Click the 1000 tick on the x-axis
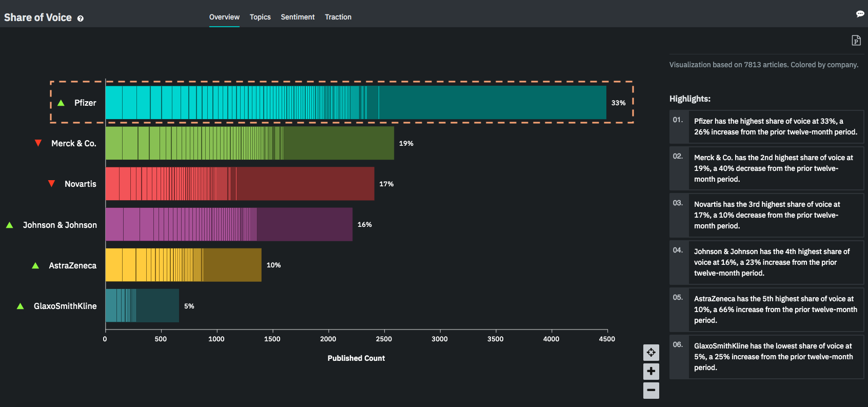This screenshot has height=407, width=868. (x=216, y=339)
